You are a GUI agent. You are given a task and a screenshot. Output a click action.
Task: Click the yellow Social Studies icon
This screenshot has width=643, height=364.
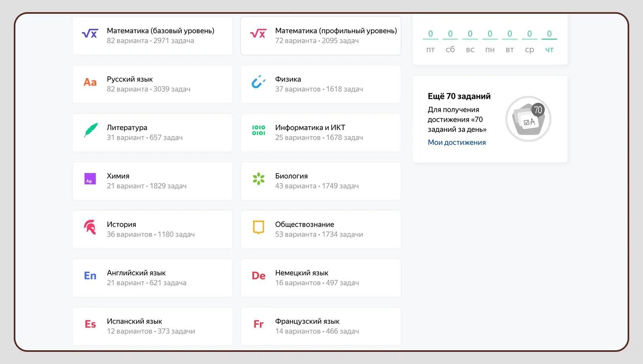tap(258, 227)
